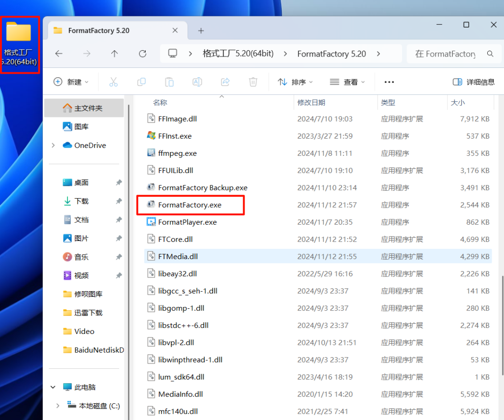Select the FormatFactory.exe file

[189, 205]
